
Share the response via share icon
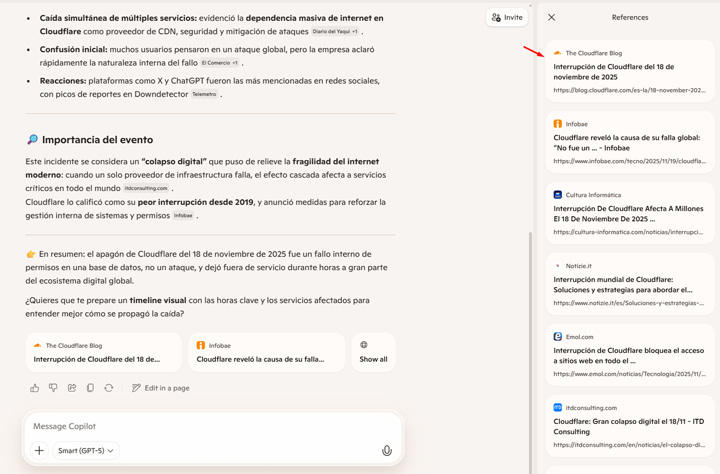[72, 388]
